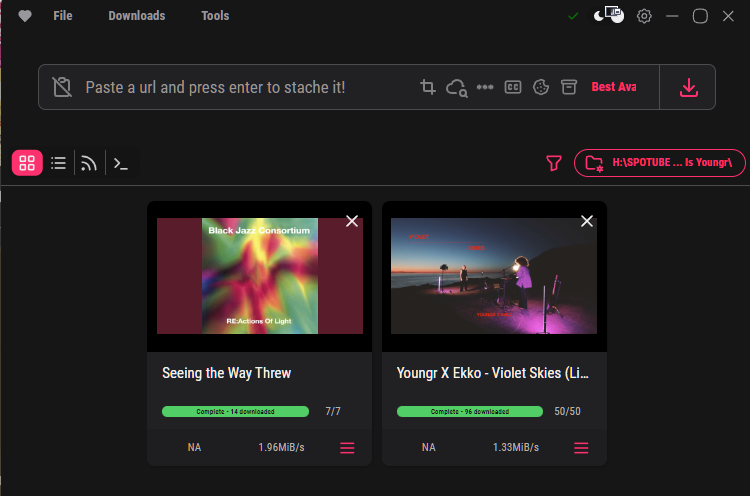Click the cloud search icon
The height and width of the screenshot is (496, 750).
pyautogui.click(x=456, y=88)
